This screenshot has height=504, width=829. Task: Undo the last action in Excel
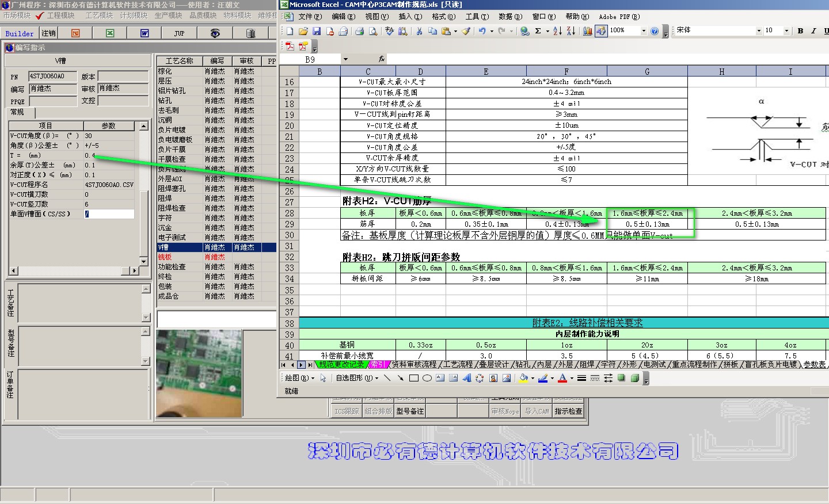tap(482, 31)
